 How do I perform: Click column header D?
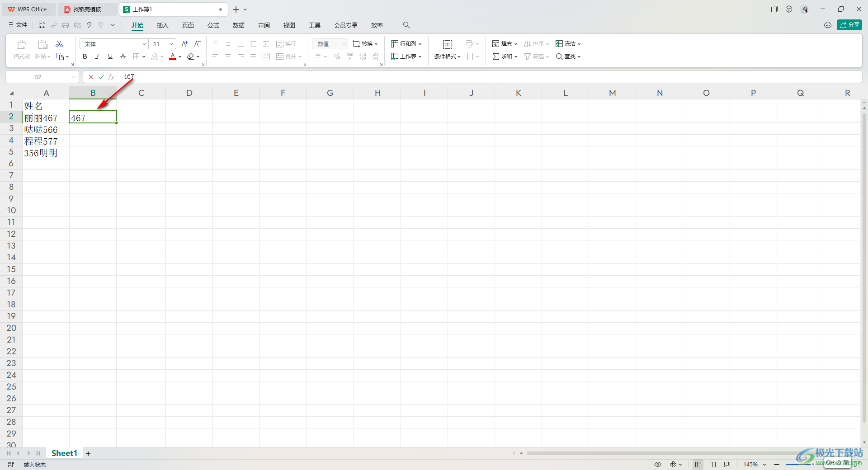tap(189, 93)
